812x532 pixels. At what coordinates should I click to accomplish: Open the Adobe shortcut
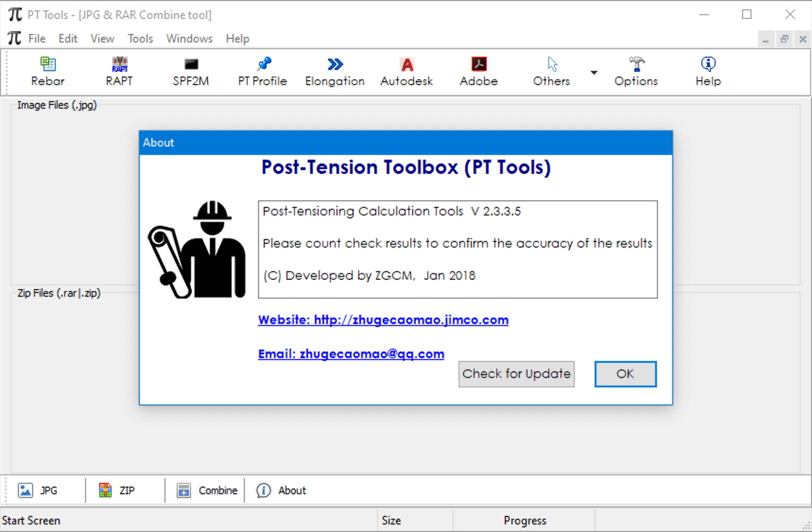coord(478,71)
